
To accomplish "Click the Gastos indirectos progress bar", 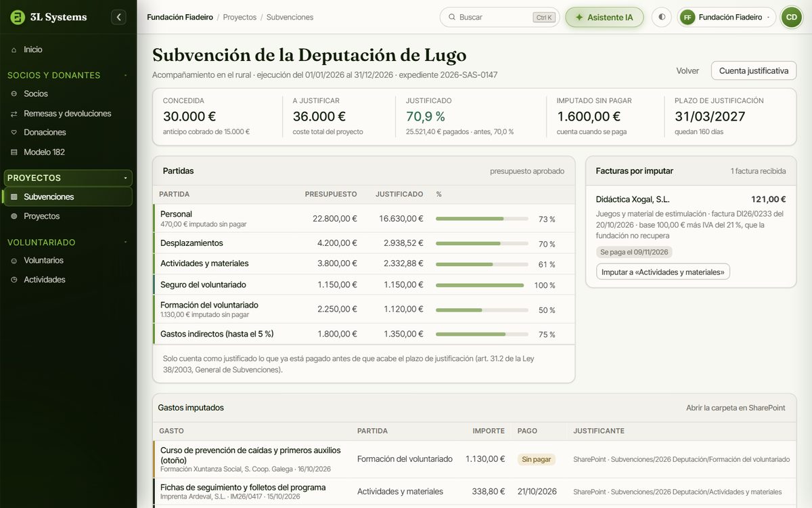I will coord(482,334).
